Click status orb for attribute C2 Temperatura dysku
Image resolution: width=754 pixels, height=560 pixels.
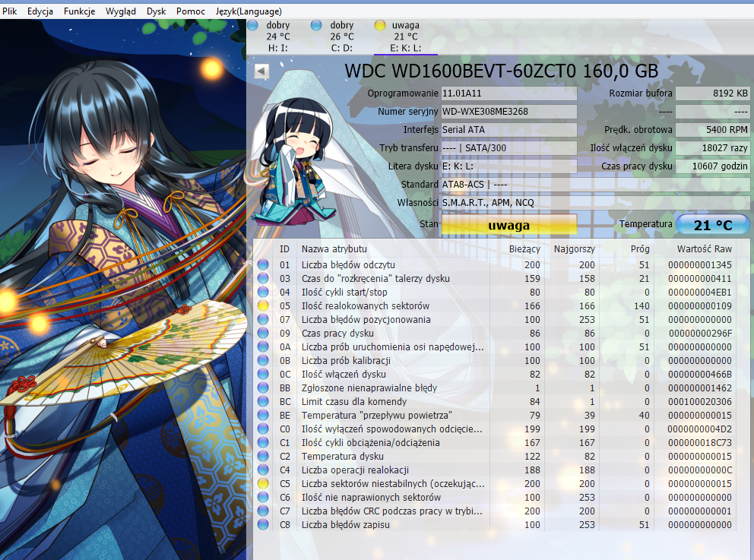point(263,456)
